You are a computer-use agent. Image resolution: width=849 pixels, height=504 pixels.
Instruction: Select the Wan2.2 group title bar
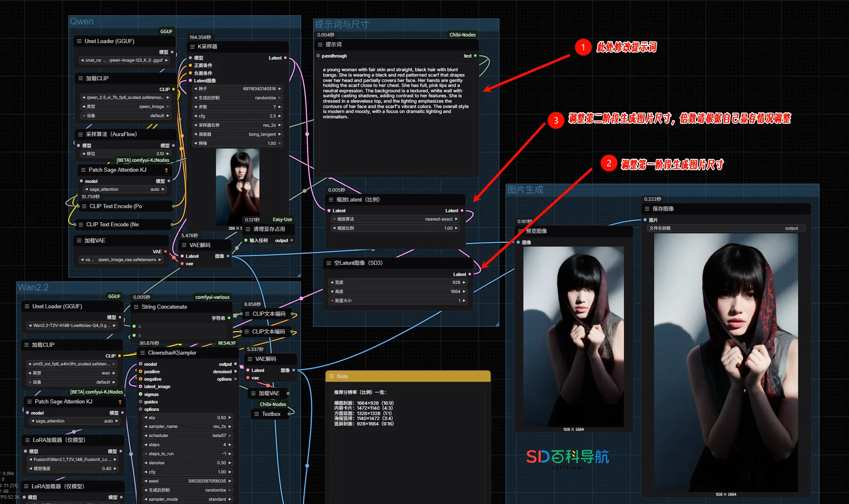33,287
